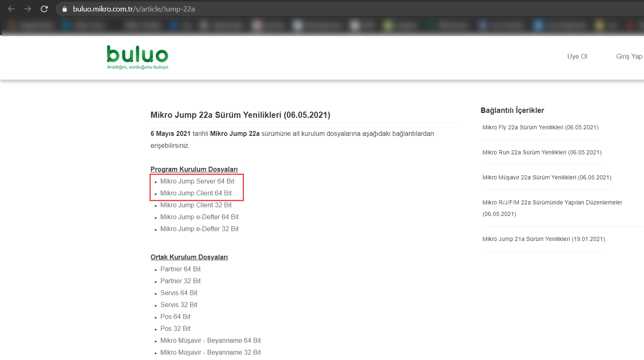Open the Giriş Yap menu item
Image resolution: width=644 pixels, height=360 pixels.
click(629, 56)
